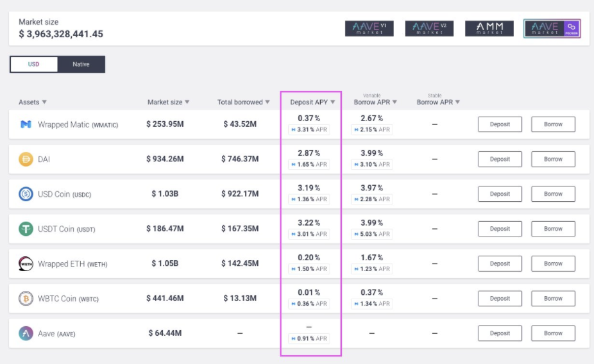Open the Aave V1 market tab
The width and height of the screenshot is (594, 364).
click(369, 28)
